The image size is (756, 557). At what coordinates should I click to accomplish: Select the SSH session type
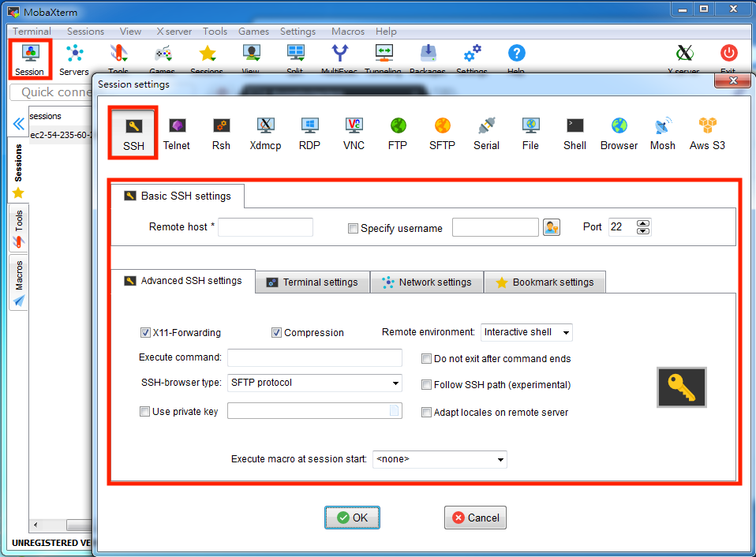click(133, 133)
